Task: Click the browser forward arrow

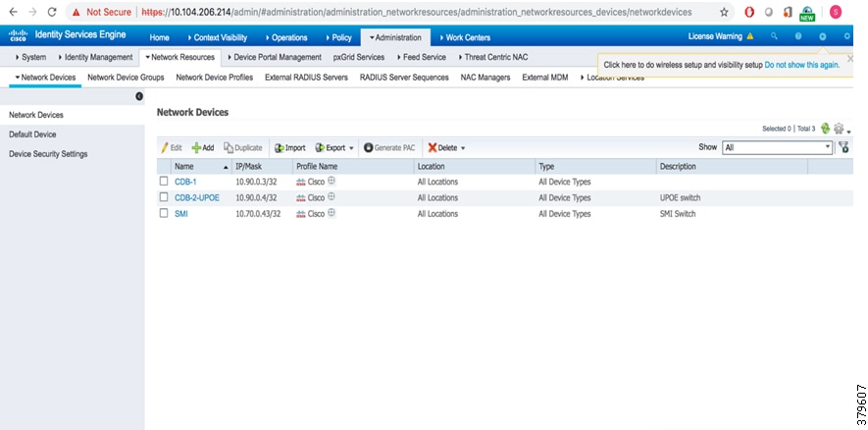Action: (32, 12)
